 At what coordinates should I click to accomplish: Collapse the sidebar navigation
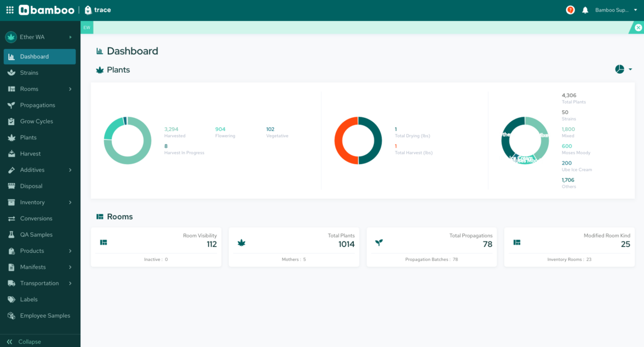24,341
